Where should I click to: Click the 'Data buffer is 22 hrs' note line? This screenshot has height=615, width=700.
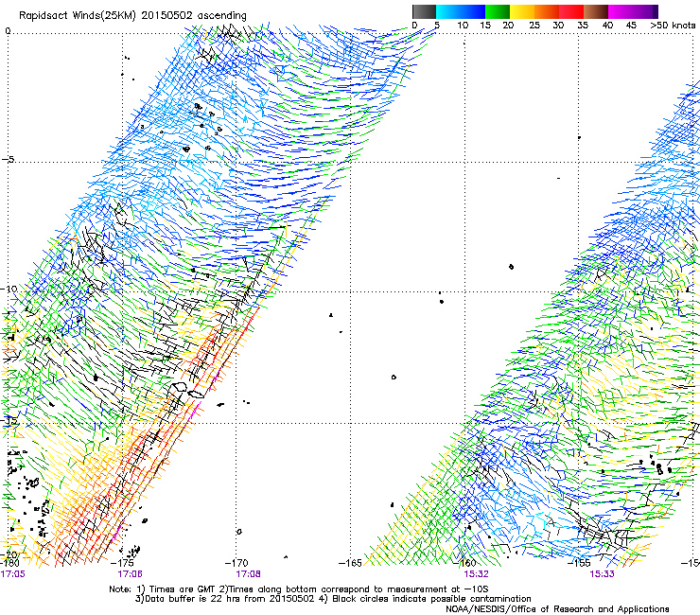[333, 599]
